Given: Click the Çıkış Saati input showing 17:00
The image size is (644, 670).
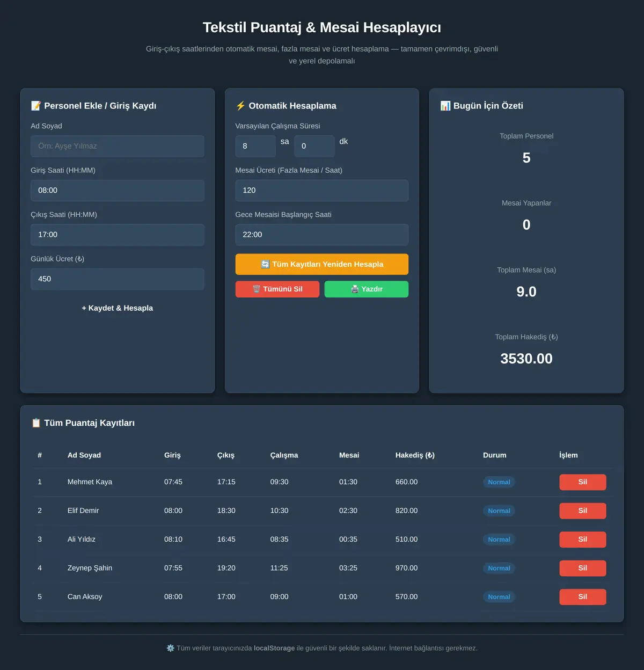Looking at the screenshot, I should coord(118,235).
